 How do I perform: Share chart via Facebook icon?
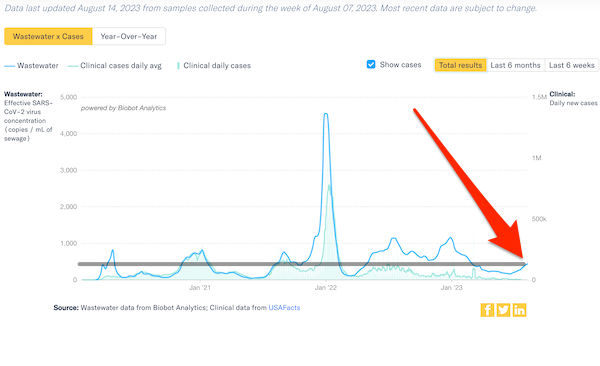pyautogui.click(x=487, y=310)
